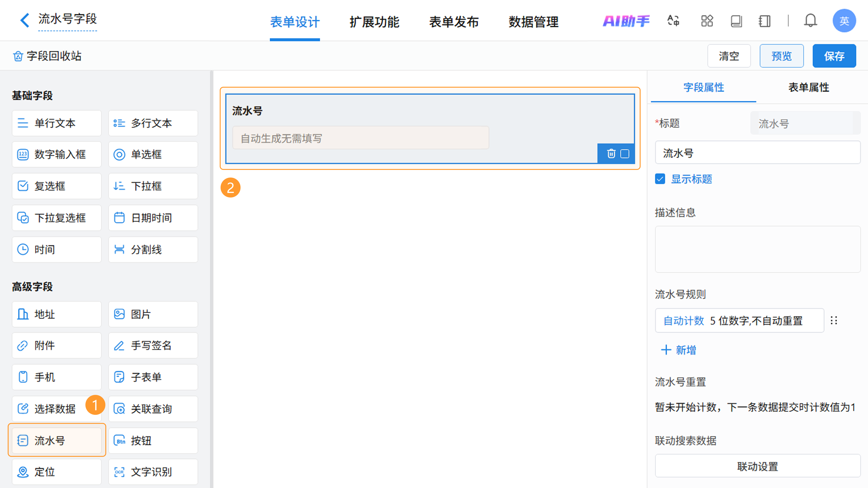Click the drag handle beside 自动计数 rule
The image size is (868, 488).
click(834, 320)
